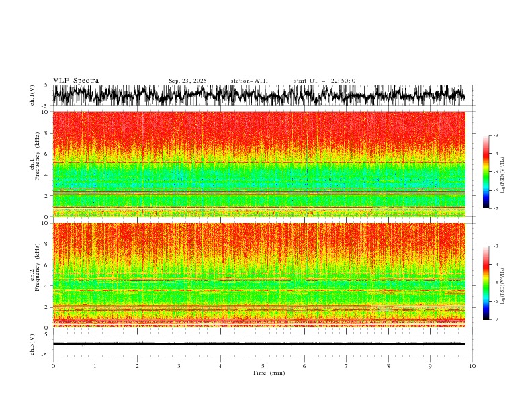Click inside the ch.2 spectrogram panel
The width and height of the screenshot is (532, 411).
[259, 275]
